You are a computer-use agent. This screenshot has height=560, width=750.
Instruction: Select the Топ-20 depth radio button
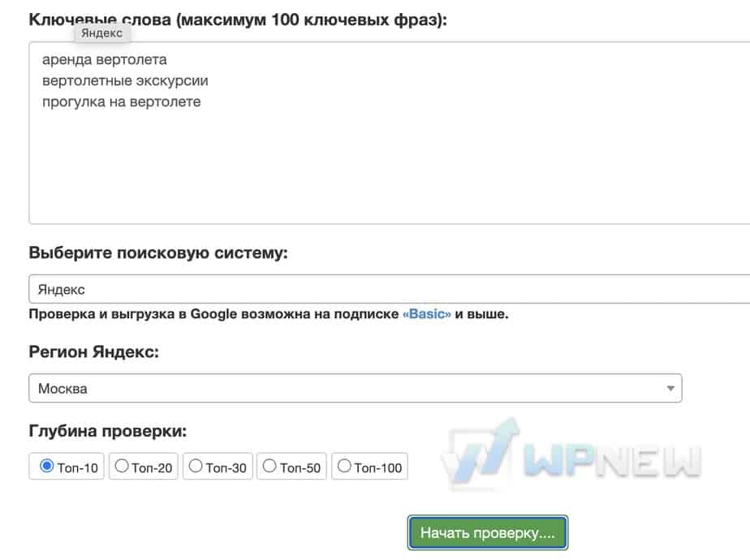122,466
